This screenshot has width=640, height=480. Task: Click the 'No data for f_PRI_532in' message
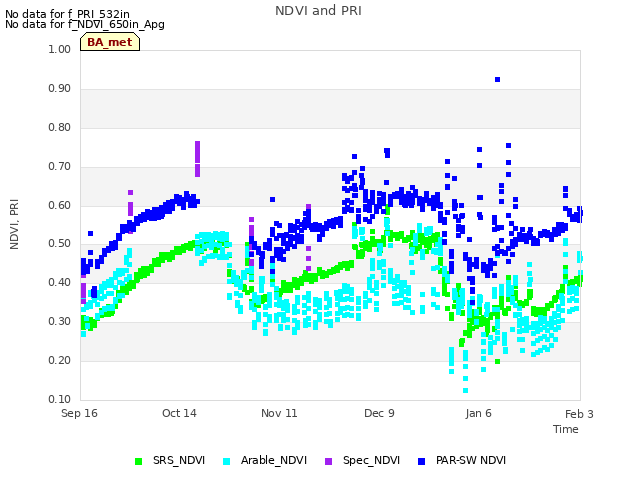coord(67,14)
